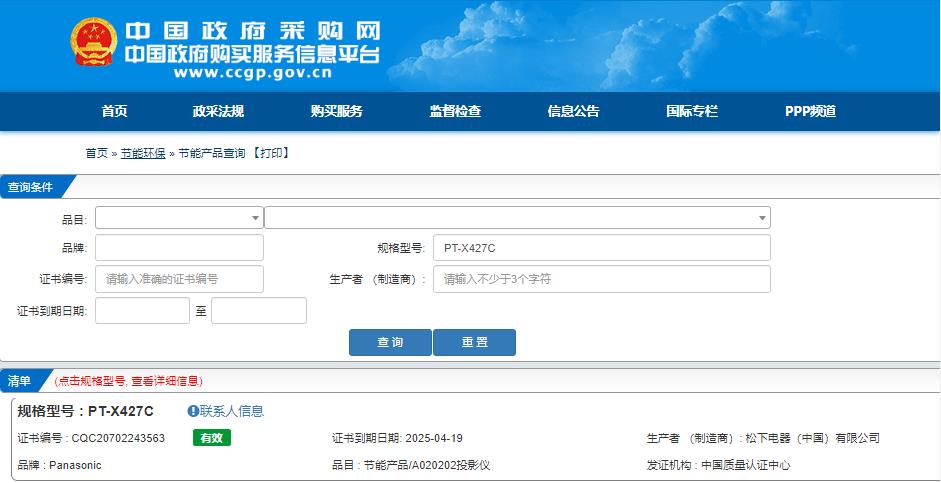Screen dimensions: 941x483
Task: Click the 节能产品/A020202投影仪 category text
Action: click(427, 465)
